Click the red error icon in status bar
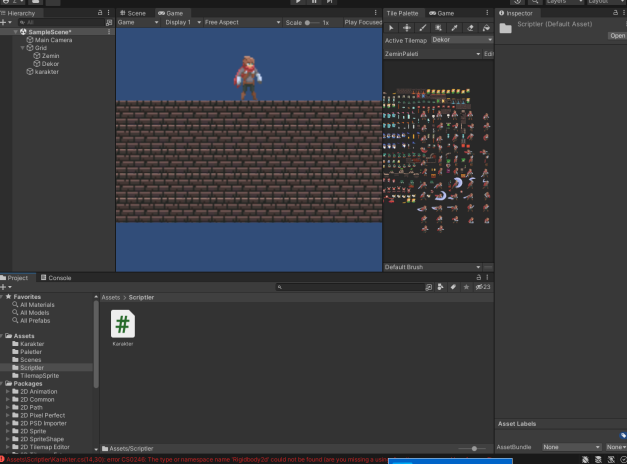The image size is (627, 464). pyautogui.click(x=2, y=460)
